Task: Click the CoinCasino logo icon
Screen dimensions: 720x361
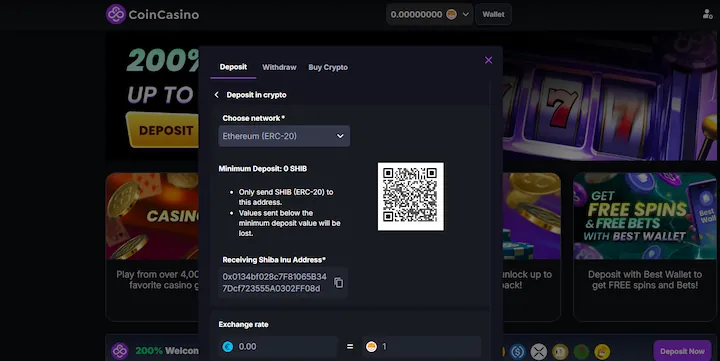Action: 116,14
